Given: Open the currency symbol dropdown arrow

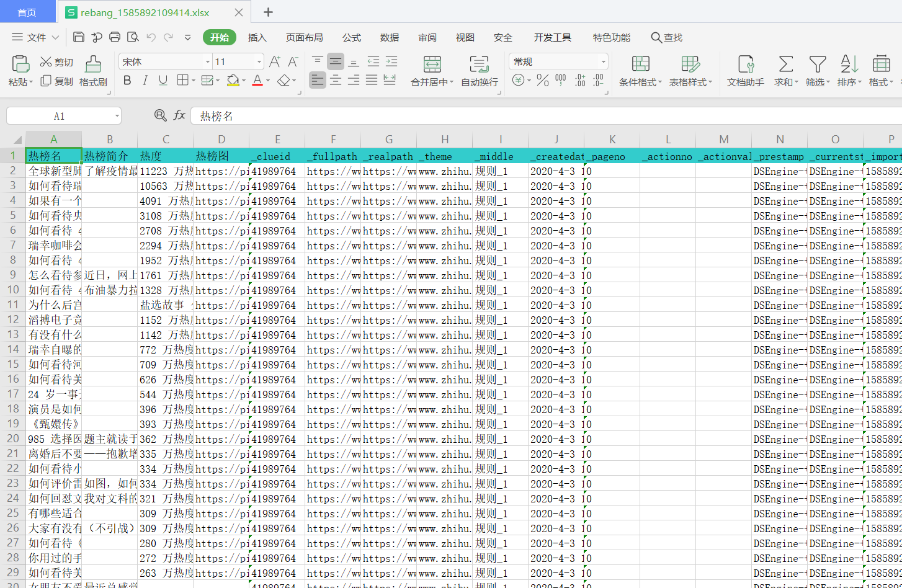Looking at the screenshot, I should (x=529, y=81).
